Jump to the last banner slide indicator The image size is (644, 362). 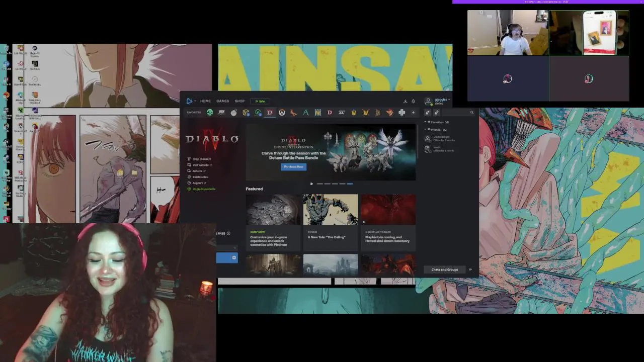[x=350, y=184]
